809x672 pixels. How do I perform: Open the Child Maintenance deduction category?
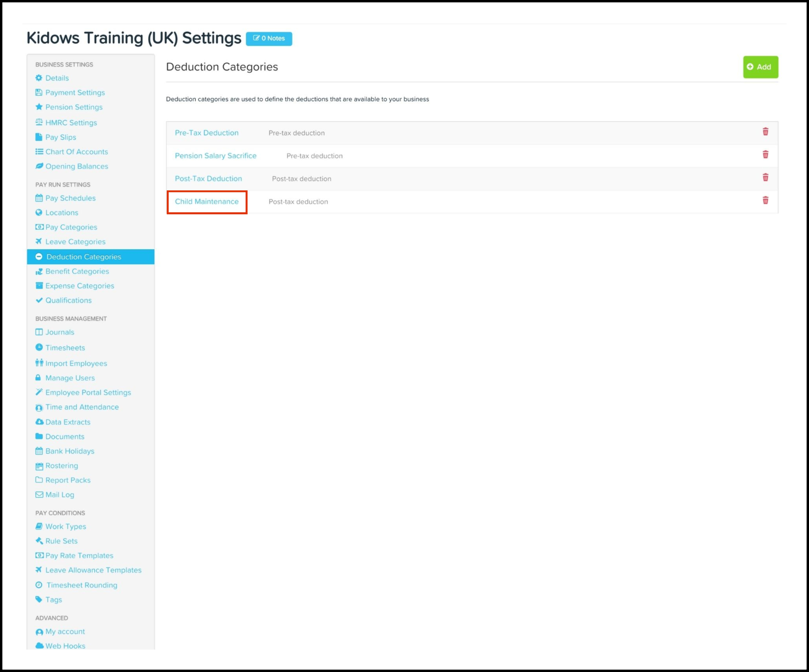tap(207, 202)
